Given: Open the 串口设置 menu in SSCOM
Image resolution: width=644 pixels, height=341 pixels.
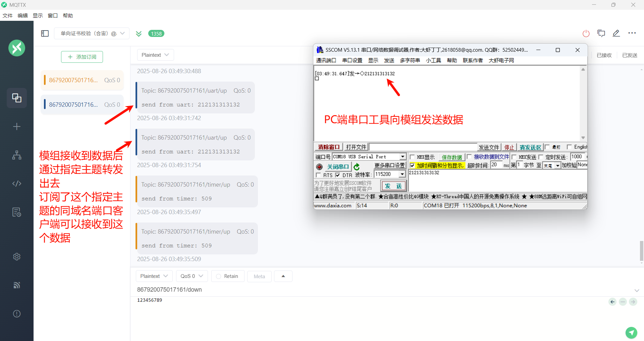Looking at the screenshot, I should tap(352, 60).
